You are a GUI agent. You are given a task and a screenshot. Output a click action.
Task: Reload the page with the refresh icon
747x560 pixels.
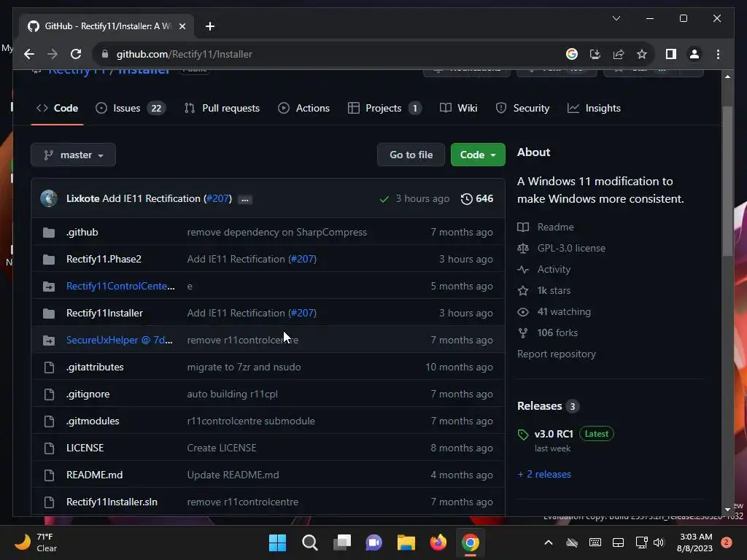click(x=76, y=54)
